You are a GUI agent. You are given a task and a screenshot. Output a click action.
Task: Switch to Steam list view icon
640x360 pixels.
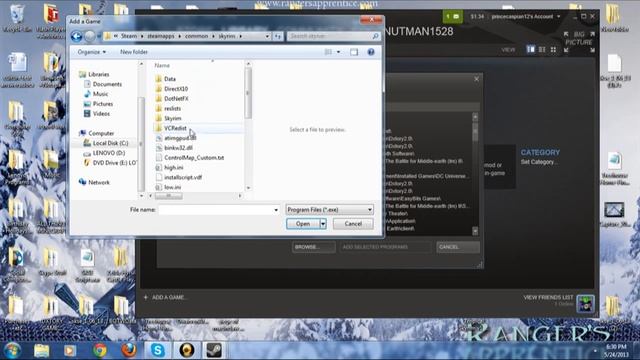click(542, 49)
